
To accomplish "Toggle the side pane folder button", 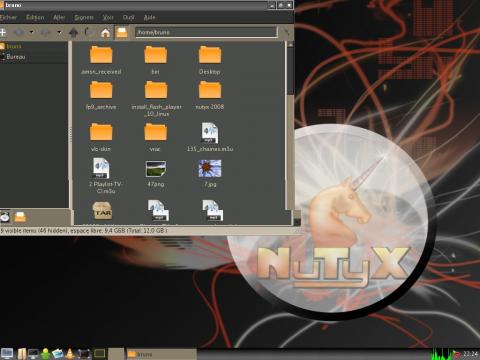I will coord(122,33).
